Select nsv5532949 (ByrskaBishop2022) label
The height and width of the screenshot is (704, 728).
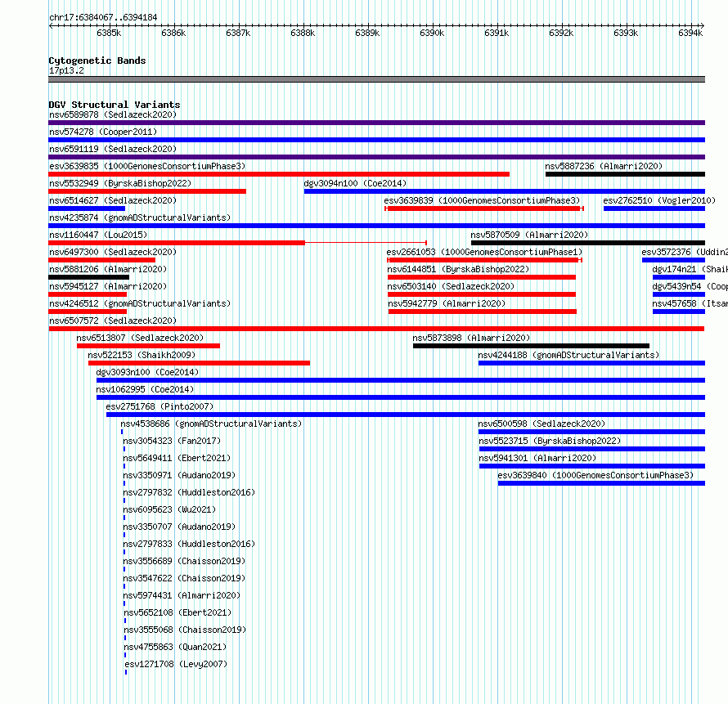(120, 183)
